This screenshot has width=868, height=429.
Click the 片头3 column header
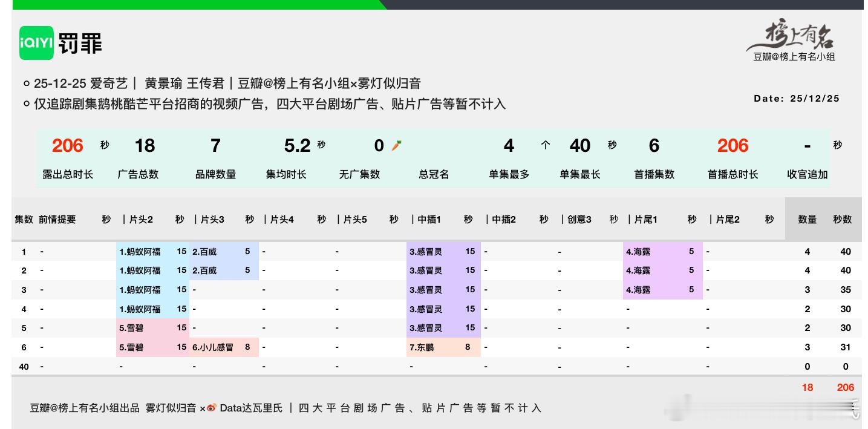click(212, 220)
